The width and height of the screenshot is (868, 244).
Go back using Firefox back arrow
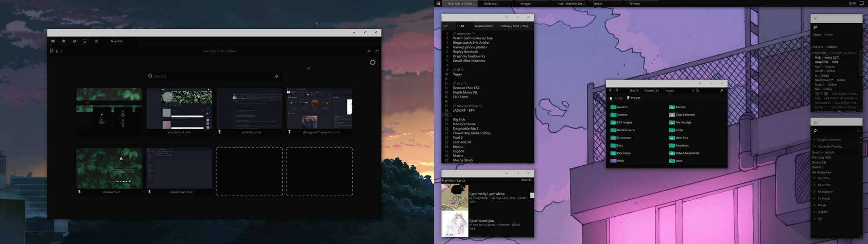coord(57,51)
